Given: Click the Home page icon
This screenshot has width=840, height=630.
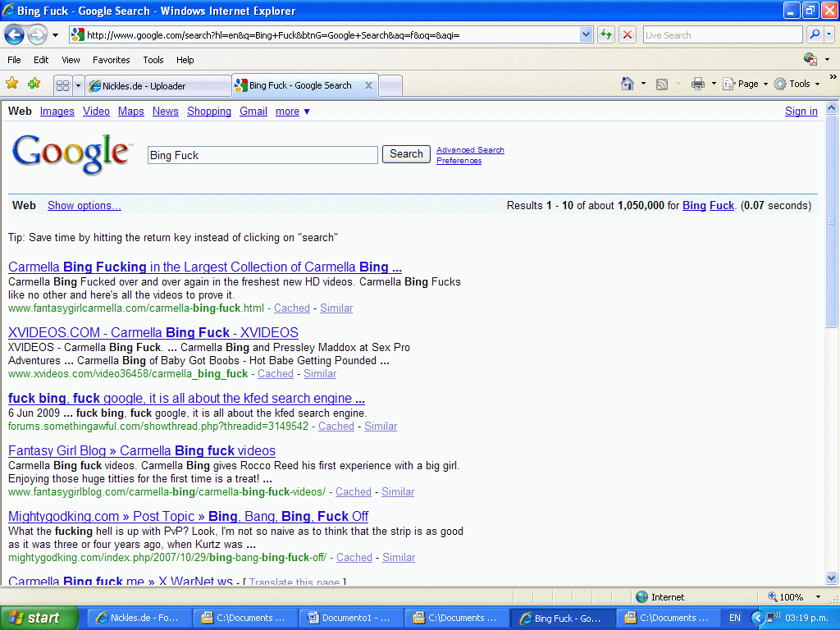Looking at the screenshot, I should pyautogui.click(x=628, y=84).
